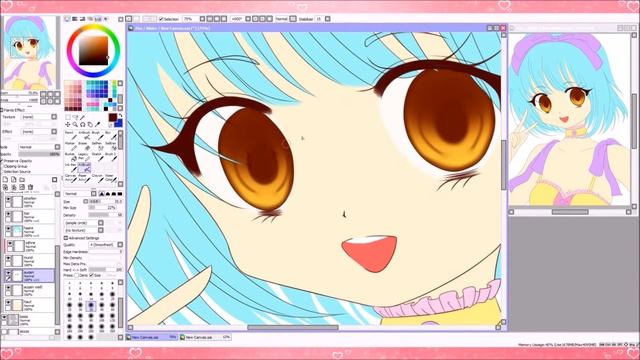The width and height of the screenshot is (640, 360).
Task: Show the color wheel panel icon
Action: (67, 19)
